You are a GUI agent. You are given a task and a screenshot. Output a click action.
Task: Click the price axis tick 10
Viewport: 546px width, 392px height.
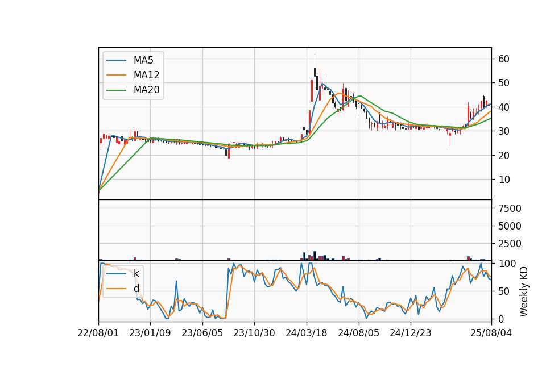(x=504, y=180)
